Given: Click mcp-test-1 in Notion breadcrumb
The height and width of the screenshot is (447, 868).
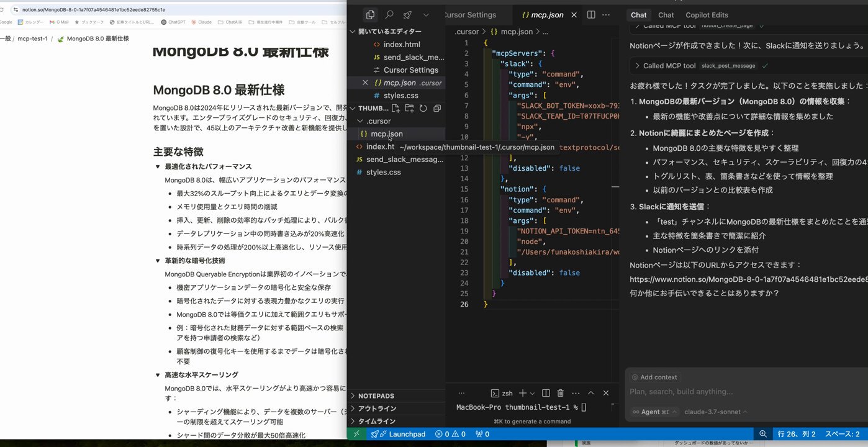Looking at the screenshot, I should 33,38.
